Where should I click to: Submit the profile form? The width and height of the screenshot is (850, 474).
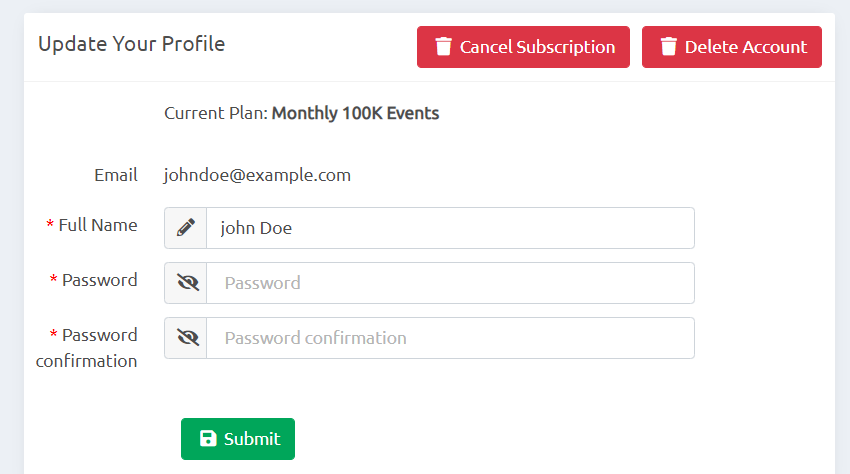[x=238, y=439]
